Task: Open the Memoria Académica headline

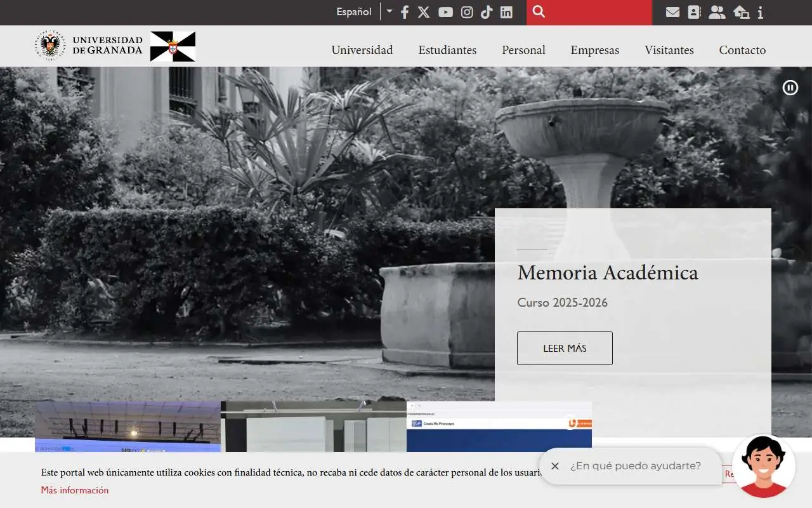Action: tap(608, 272)
